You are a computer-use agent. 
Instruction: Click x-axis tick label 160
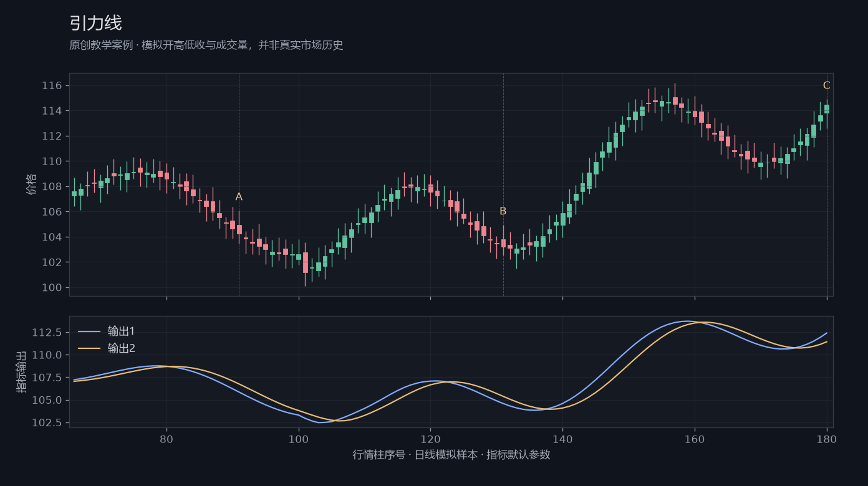695,439
